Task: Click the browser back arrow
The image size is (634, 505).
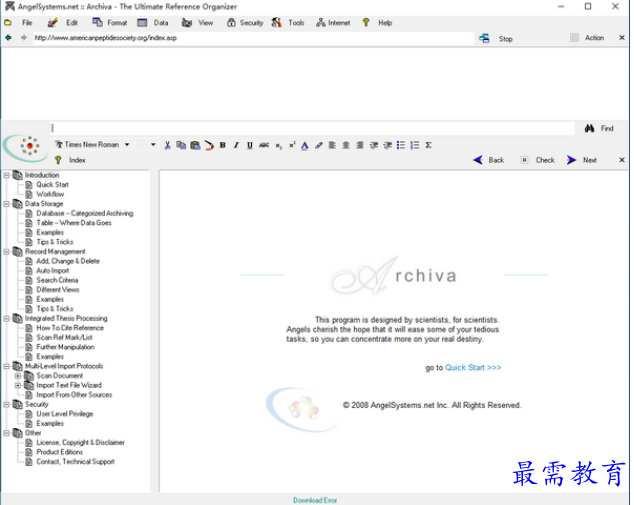Action: tap(8, 38)
